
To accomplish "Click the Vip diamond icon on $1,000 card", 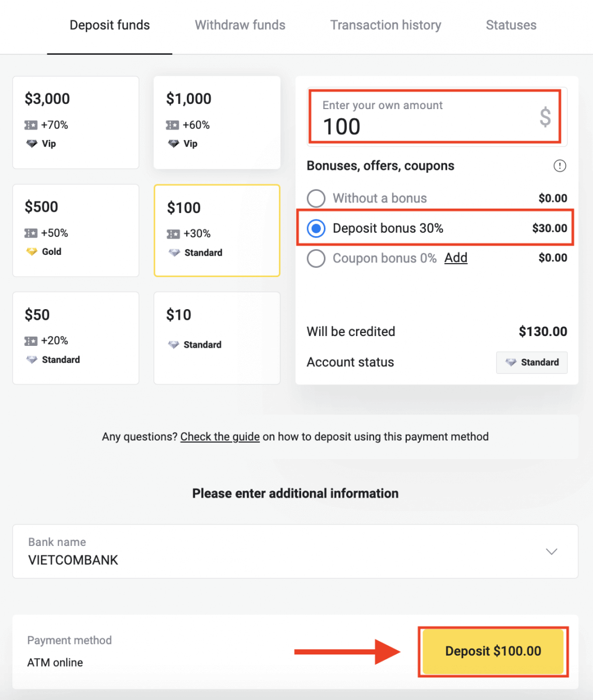I will click(173, 143).
